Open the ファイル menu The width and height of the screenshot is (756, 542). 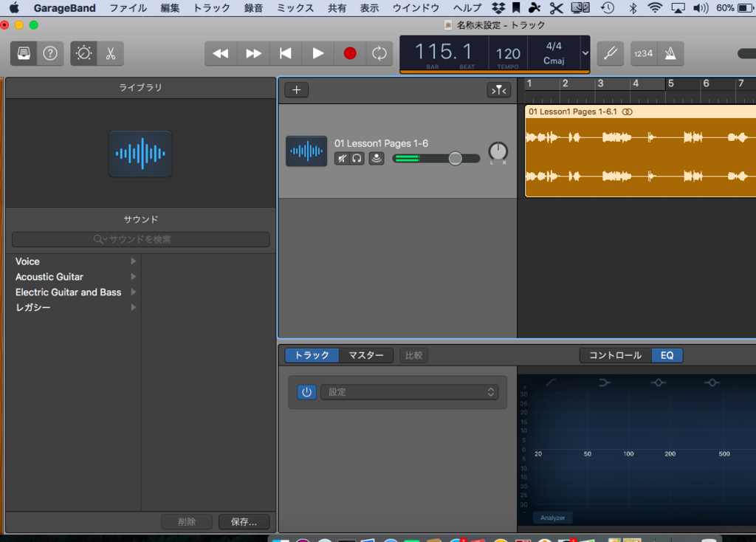pos(128,7)
